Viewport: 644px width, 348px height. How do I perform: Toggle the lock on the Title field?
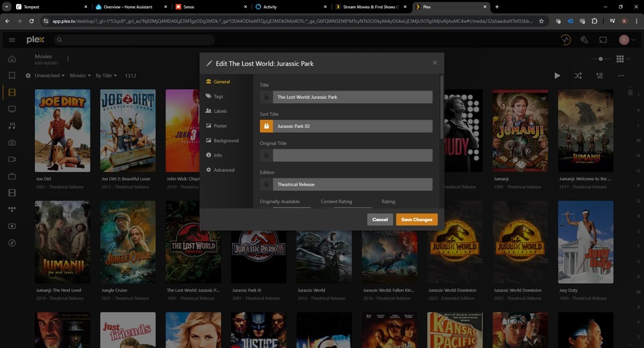point(266,97)
